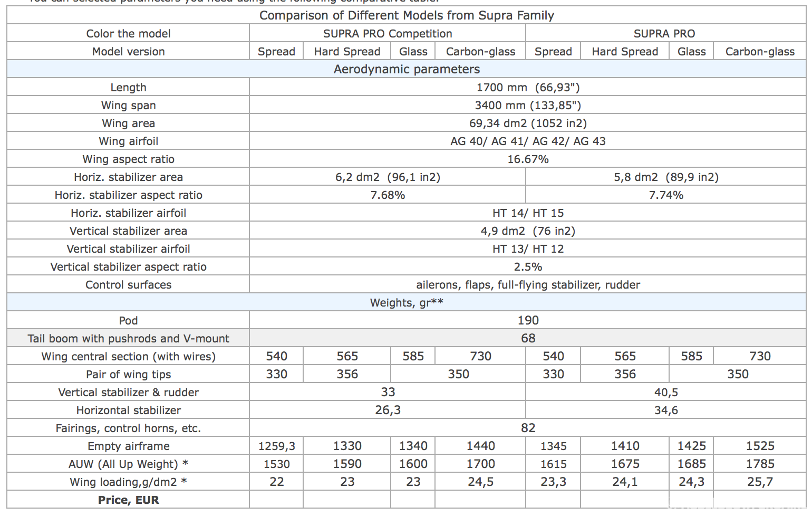Select the 'AUW (All Up Weight) *' label
The width and height of the screenshot is (812, 516).
coord(128,464)
